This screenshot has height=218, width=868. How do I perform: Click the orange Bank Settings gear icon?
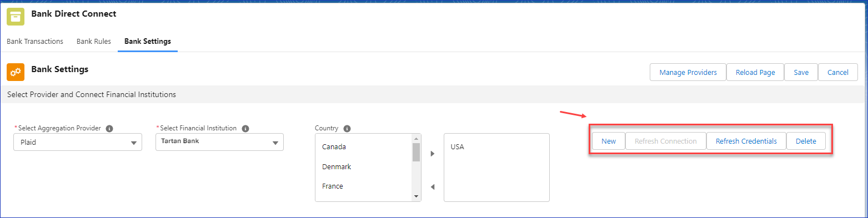pyautogui.click(x=16, y=72)
